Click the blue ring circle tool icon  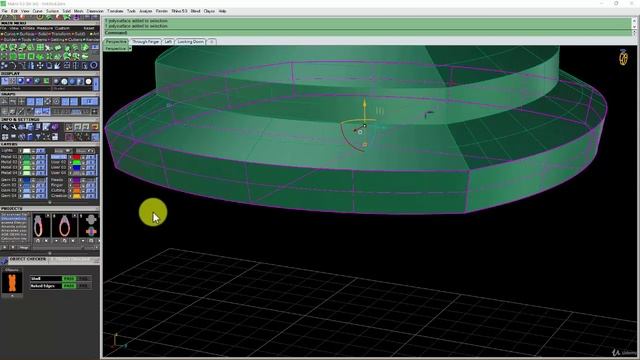click(x=94, y=66)
